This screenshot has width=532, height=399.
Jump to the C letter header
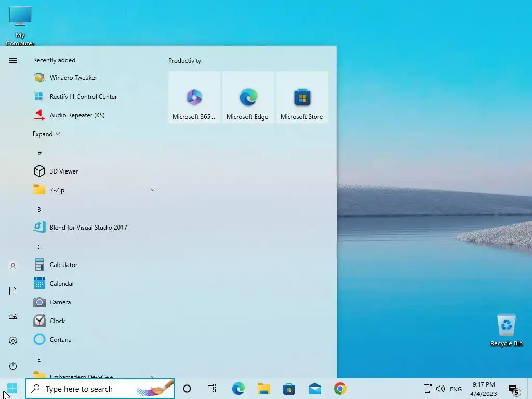pyautogui.click(x=39, y=247)
